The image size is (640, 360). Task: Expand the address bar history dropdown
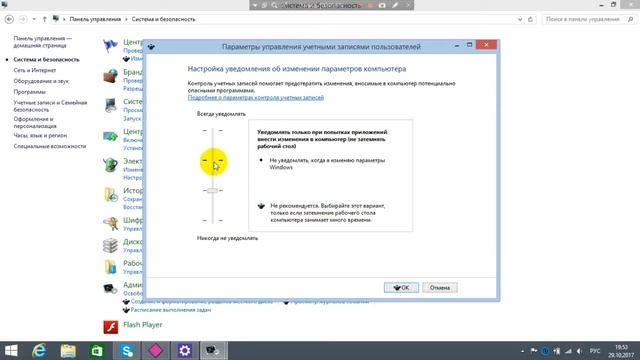(x=520, y=19)
